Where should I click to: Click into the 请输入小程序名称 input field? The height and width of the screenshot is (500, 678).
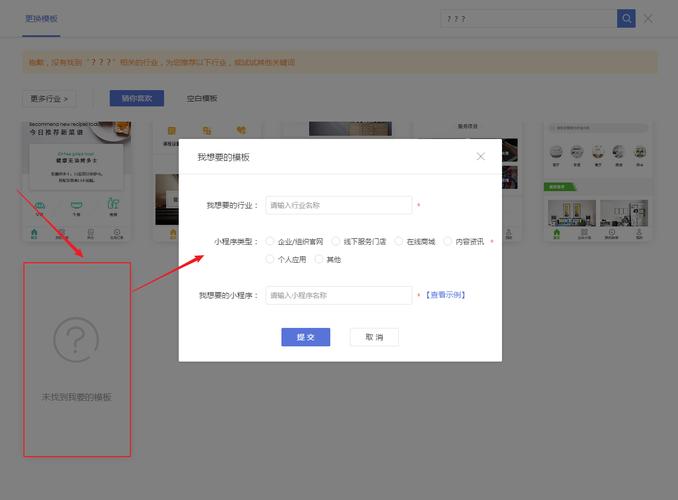pos(339,295)
